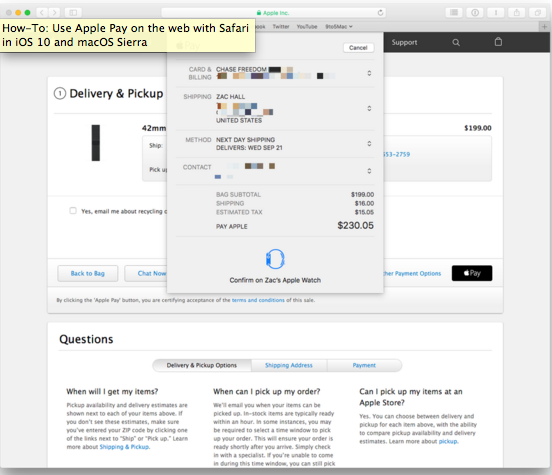Open the 9to5Mac bookmarks dropdown

339,26
